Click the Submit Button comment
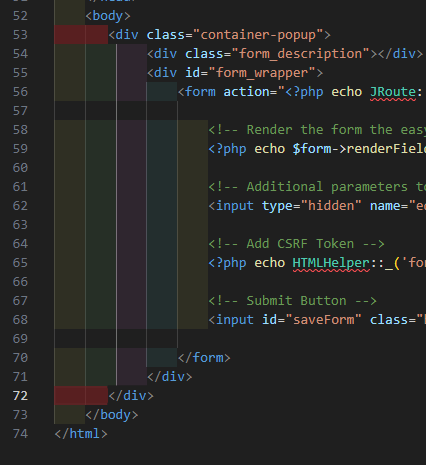426x465 pixels. (x=293, y=301)
